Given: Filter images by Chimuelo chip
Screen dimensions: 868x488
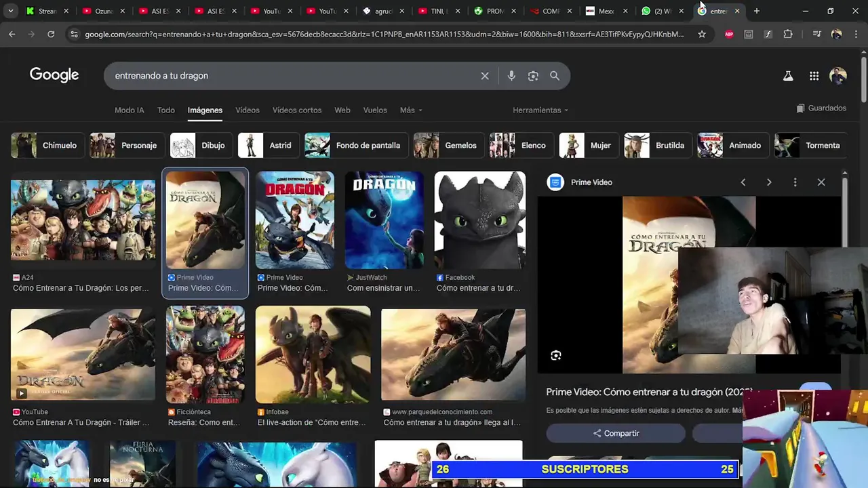Looking at the screenshot, I should click(x=47, y=145).
